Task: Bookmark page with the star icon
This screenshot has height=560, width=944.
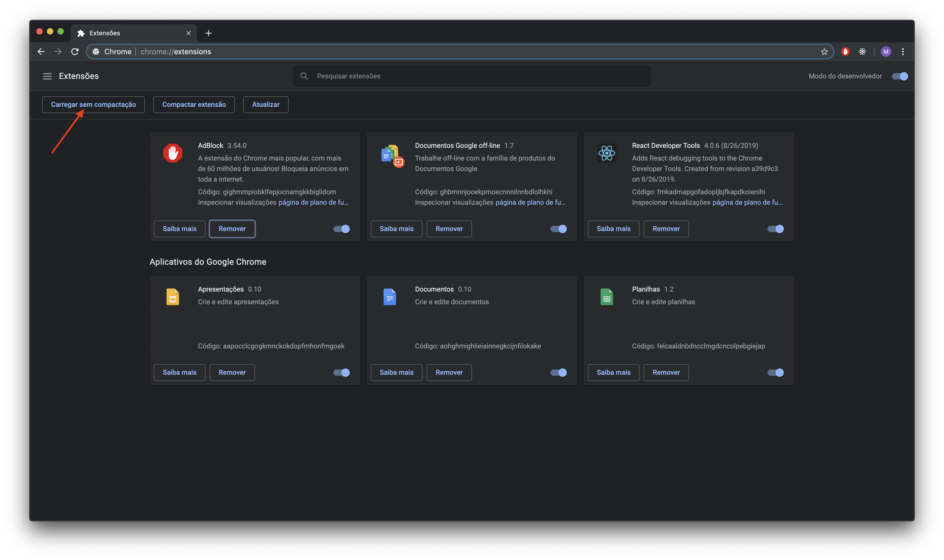Action: (x=824, y=52)
